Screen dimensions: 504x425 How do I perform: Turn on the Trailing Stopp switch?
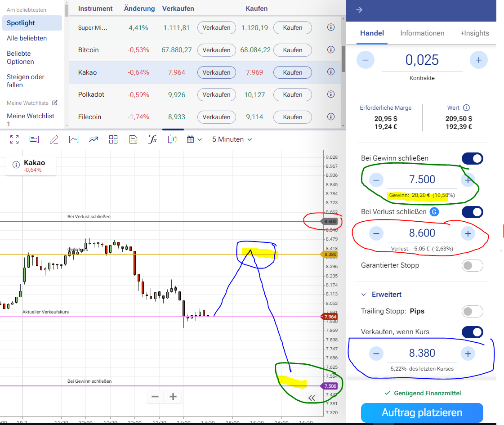click(x=472, y=311)
